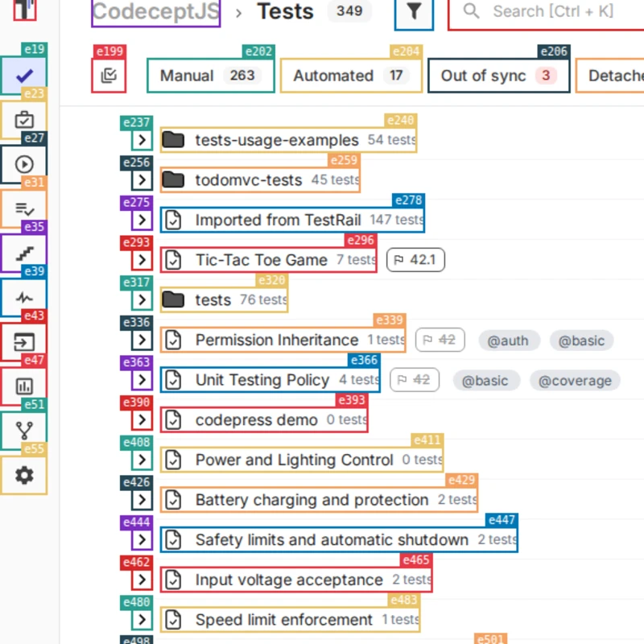
Task: Go to CodeceptJS project breadcrumb
Action: click(156, 12)
